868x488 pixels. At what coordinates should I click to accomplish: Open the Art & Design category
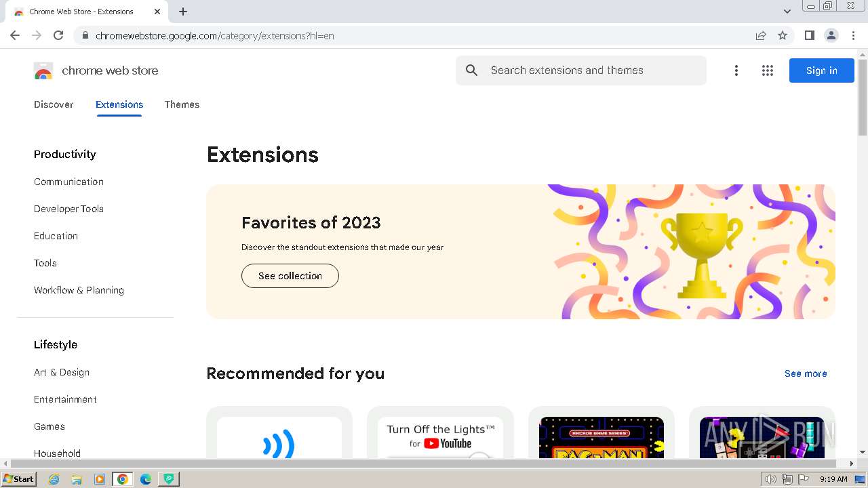coord(62,372)
